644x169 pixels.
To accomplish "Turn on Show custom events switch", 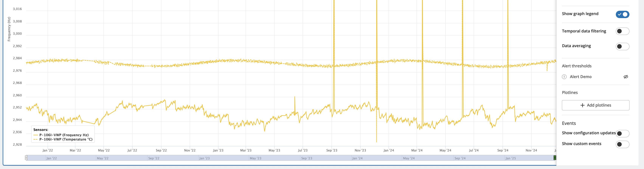I will click(622, 144).
